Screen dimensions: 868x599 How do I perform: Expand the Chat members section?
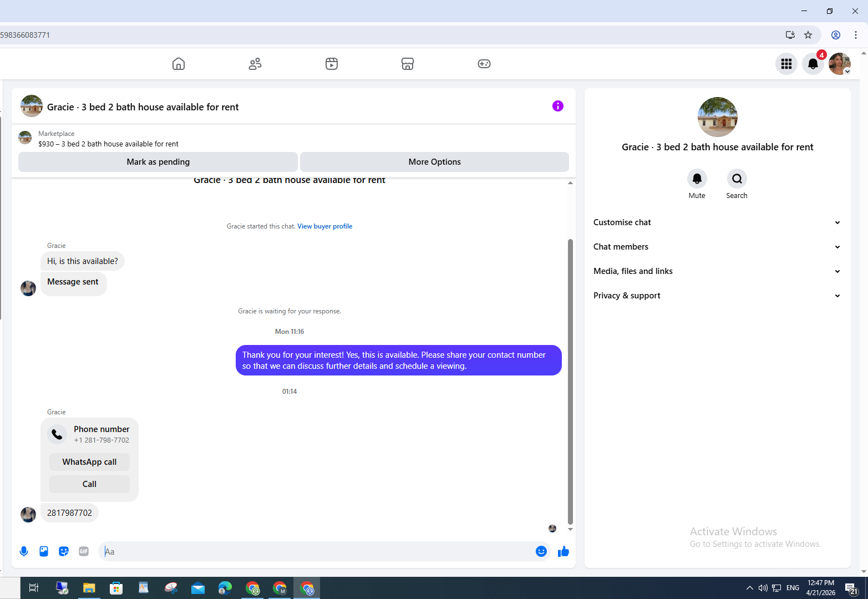(717, 247)
